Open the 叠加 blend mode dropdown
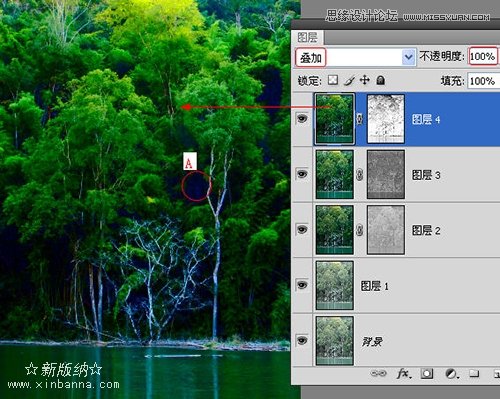500x399 pixels. tap(356, 57)
